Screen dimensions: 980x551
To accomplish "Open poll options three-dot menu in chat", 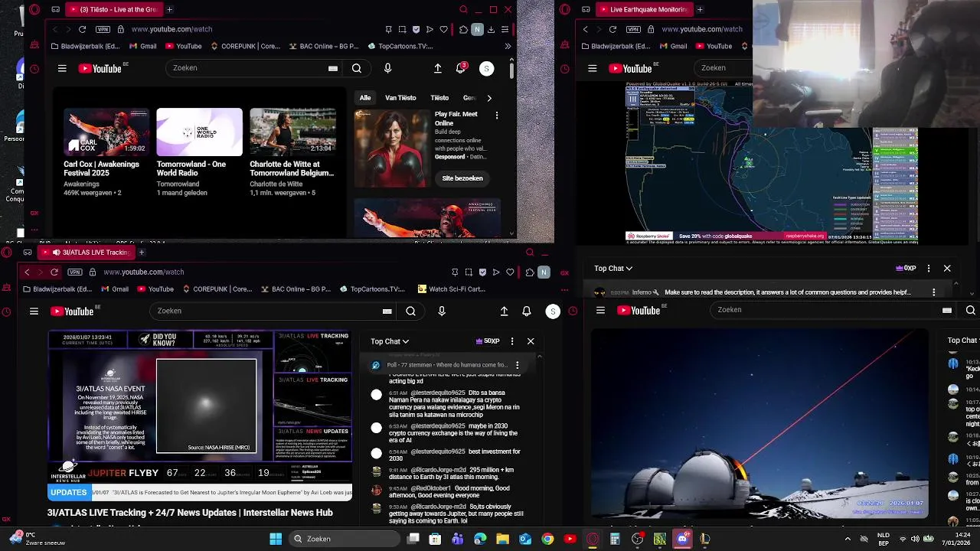I will (518, 365).
